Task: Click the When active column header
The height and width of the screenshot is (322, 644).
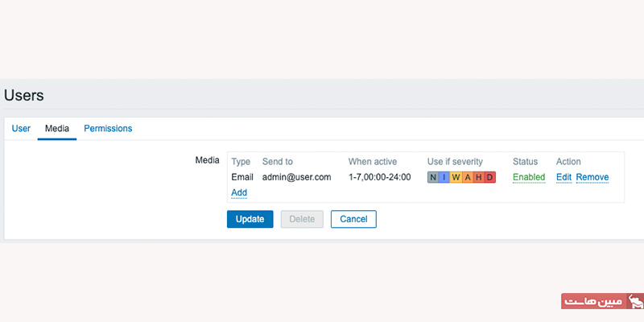Action: [373, 162]
